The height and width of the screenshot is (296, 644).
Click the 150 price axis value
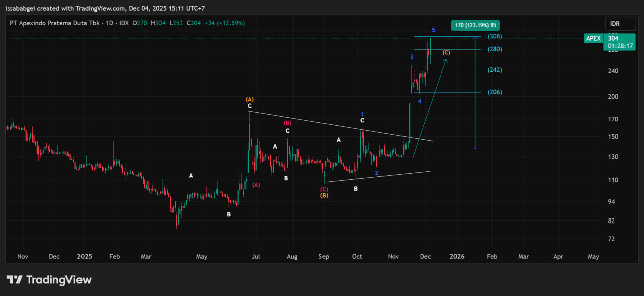614,137
